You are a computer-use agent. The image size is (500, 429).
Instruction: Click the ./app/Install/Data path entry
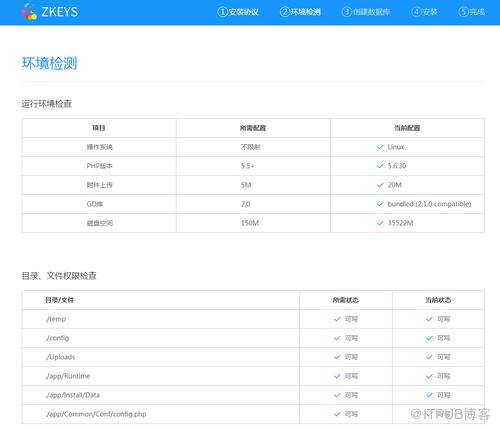(x=73, y=395)
